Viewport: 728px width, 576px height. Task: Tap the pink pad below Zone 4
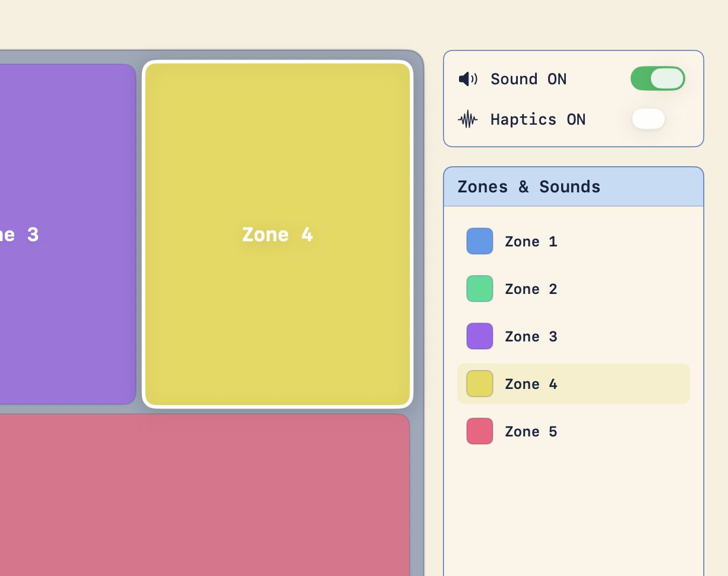click(204, 495)
